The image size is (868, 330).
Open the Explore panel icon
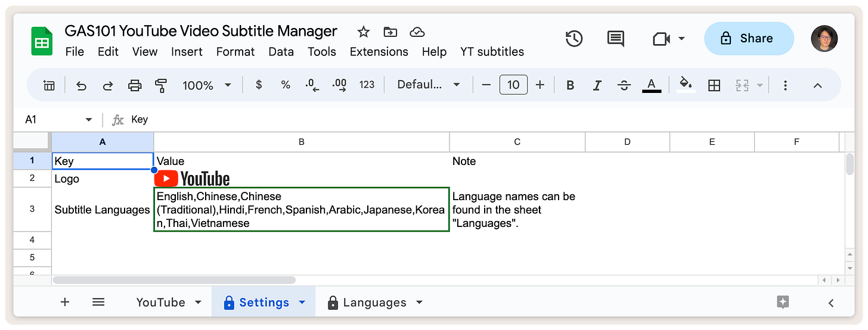point(783,302)
